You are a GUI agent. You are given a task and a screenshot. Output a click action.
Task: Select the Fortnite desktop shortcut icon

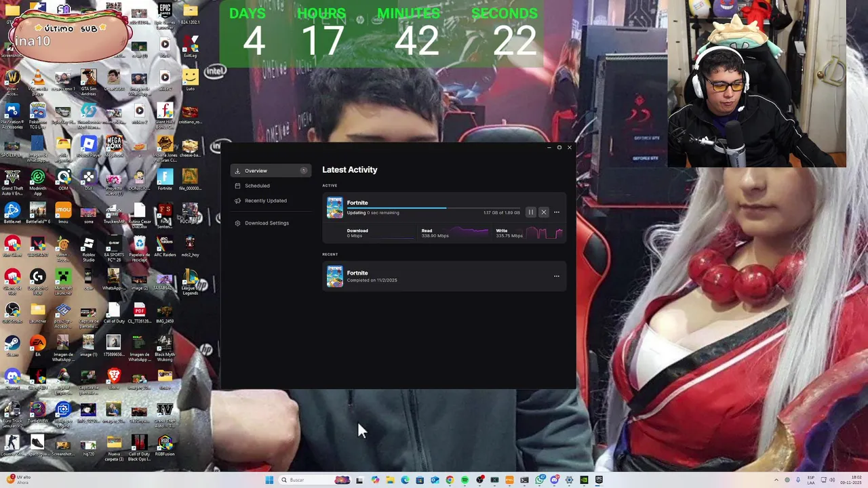pos(165,179)
